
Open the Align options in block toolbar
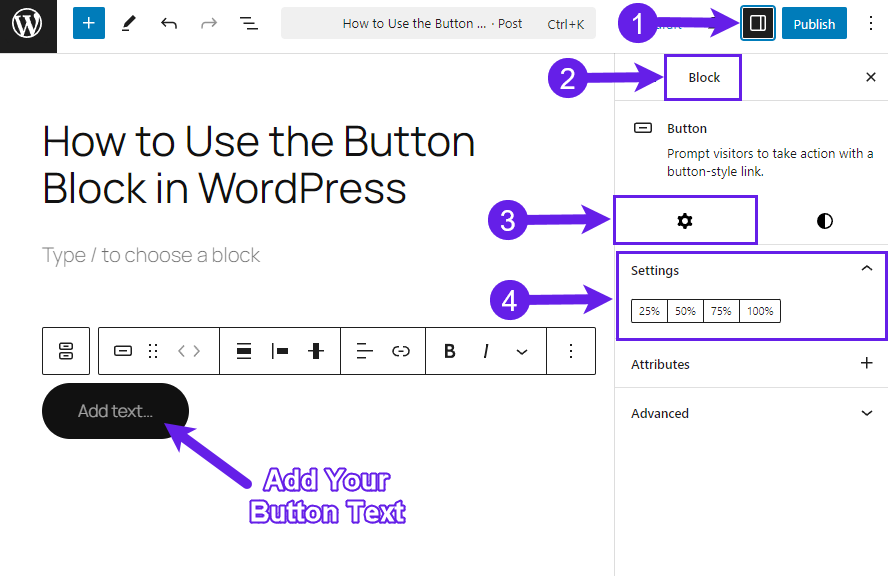tap(244, 351)
